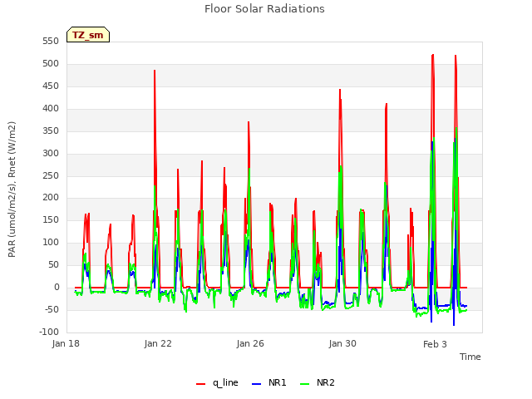Click the chart title Floor Solar Radiations
The width and height of the screenshot is (532, 399).
pyautogui.click(x=264, y=8)
